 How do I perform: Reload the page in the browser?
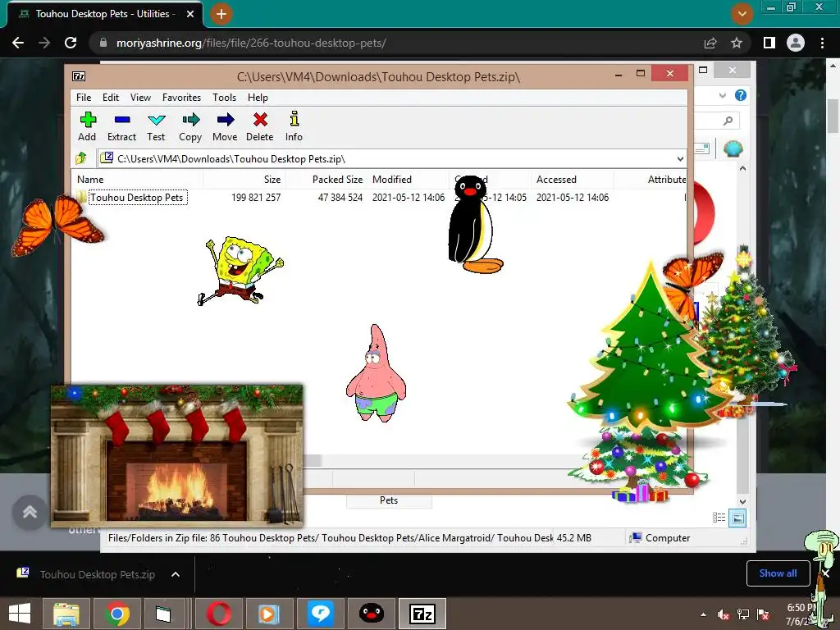pyautogui.click(x=71, y=43)
